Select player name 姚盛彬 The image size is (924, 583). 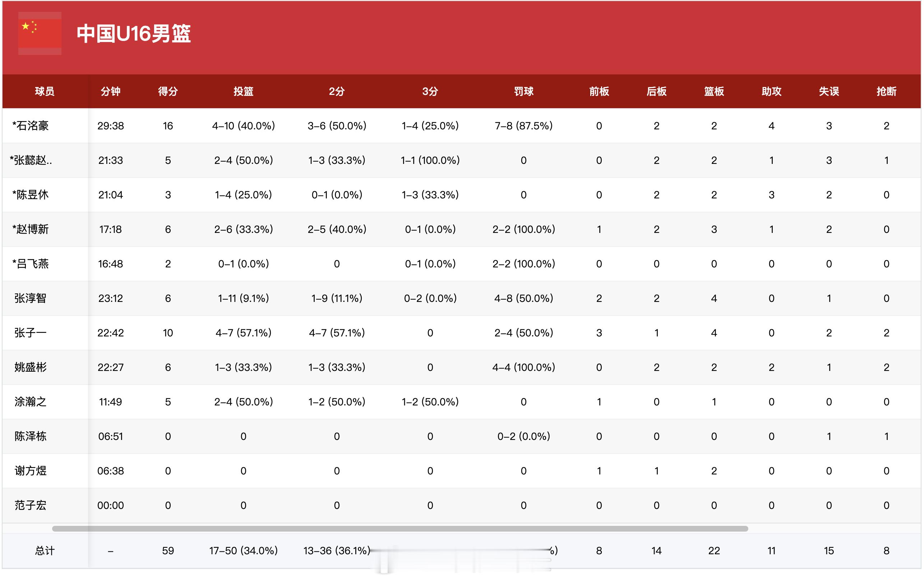[30, 367]
